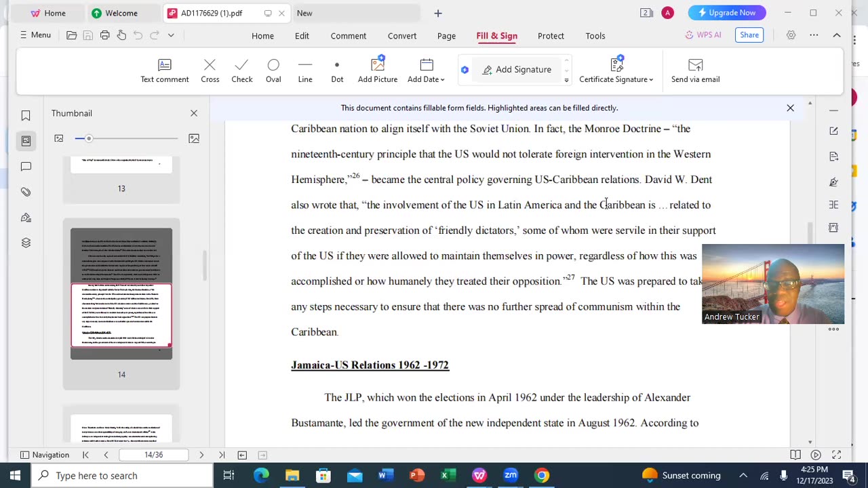
Task: Open file using folder icon in quick toolbar
Action: coord(71,35)
